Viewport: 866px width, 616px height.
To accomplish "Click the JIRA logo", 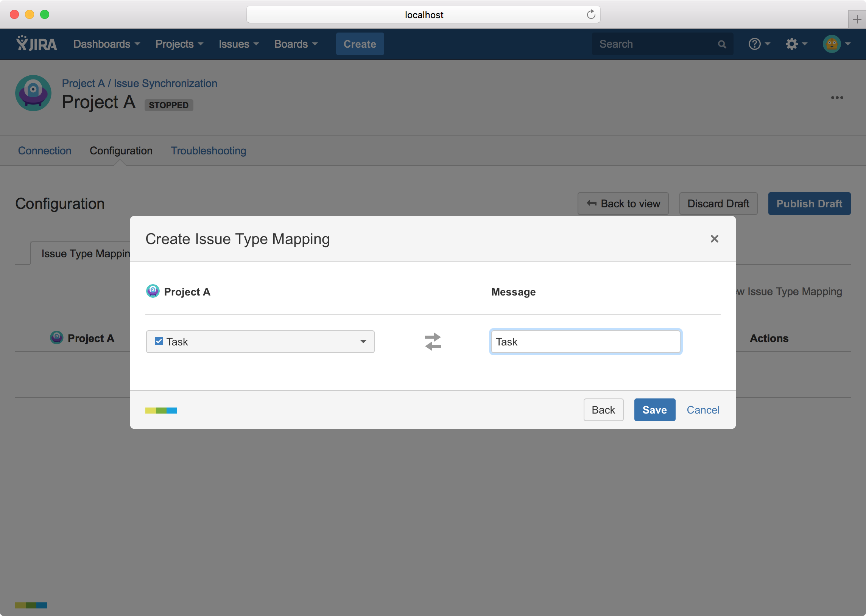I will [36, 44].
